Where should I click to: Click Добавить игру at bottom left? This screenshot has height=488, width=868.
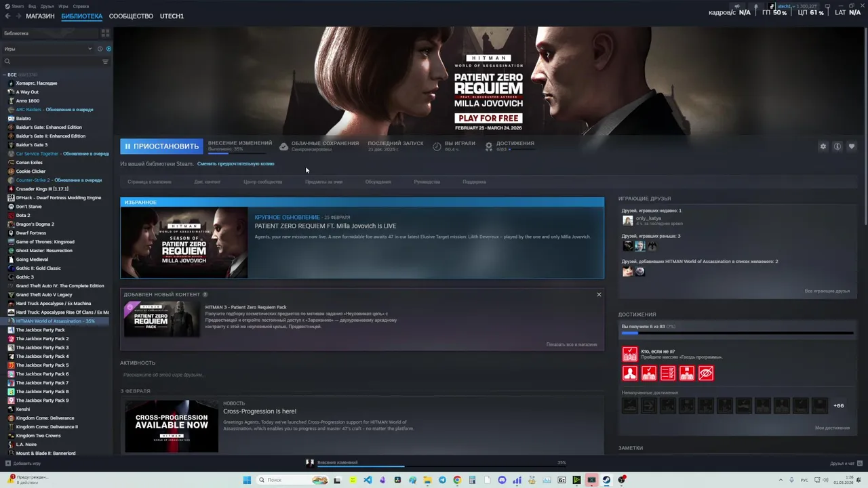pyautogui.click(x=23, y=464)
